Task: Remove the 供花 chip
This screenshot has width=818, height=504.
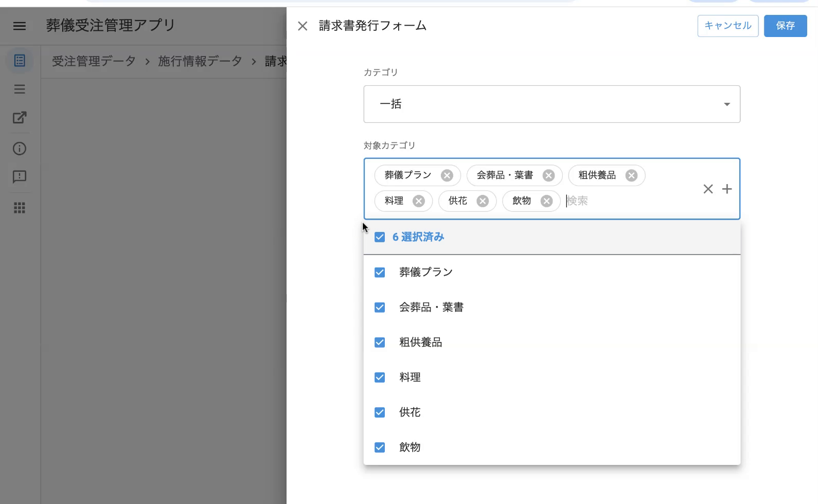Action: (483, 201)
